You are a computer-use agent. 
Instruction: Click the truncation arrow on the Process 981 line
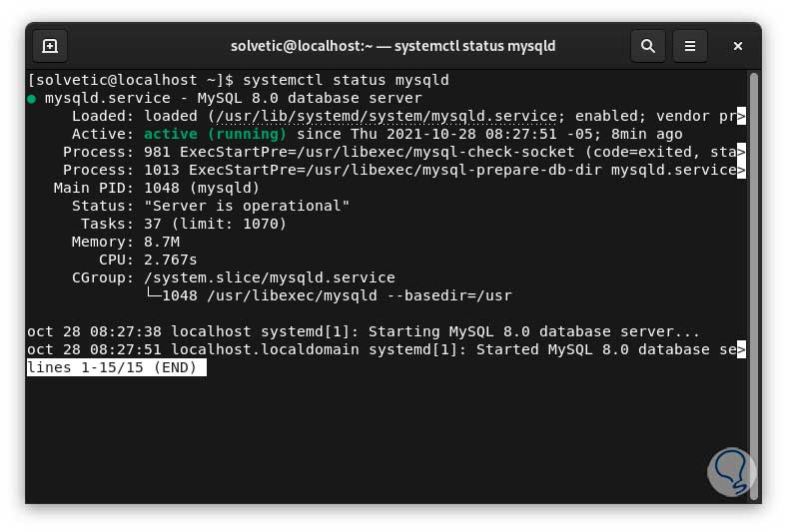[x=741, y=153]
